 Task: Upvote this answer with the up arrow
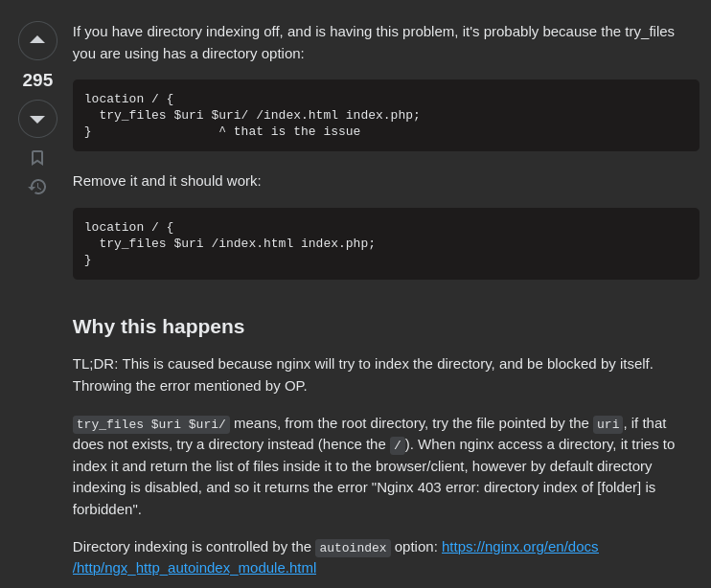pyautogui.click(x=37, y=41)
